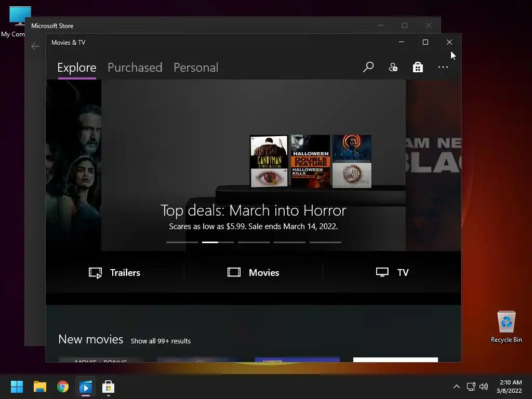Open the clock and date flyout
The width and height of the screenshot is (532, 399).
509,387
